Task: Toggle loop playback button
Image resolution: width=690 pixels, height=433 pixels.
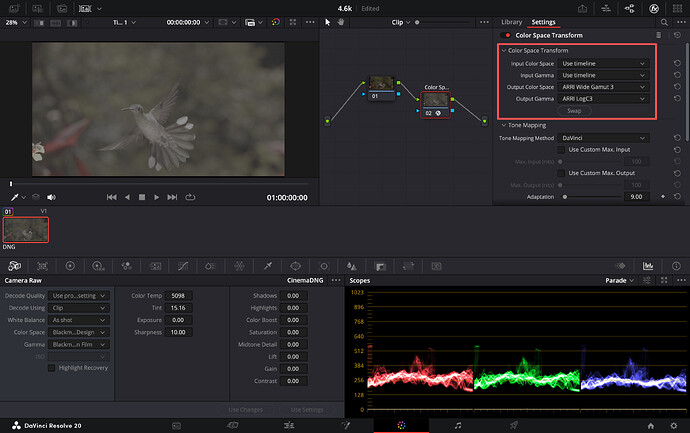Action: [x=190, y=197]
